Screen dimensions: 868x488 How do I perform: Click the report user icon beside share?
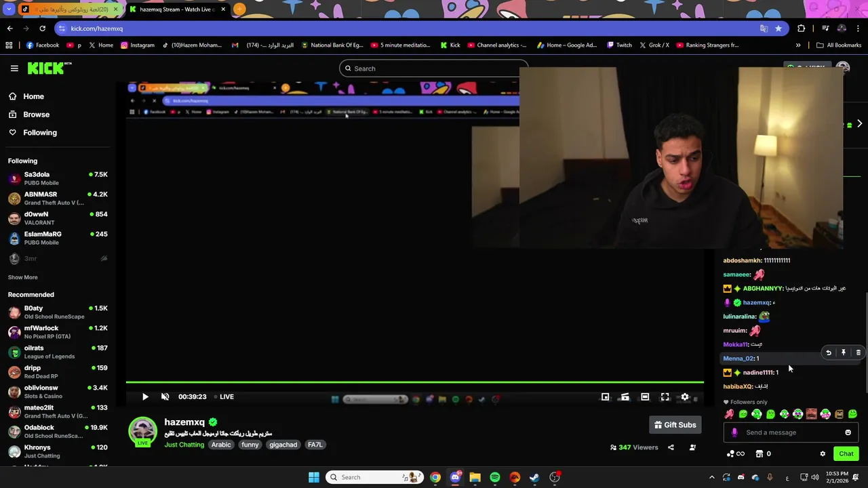tap(692, 447)
